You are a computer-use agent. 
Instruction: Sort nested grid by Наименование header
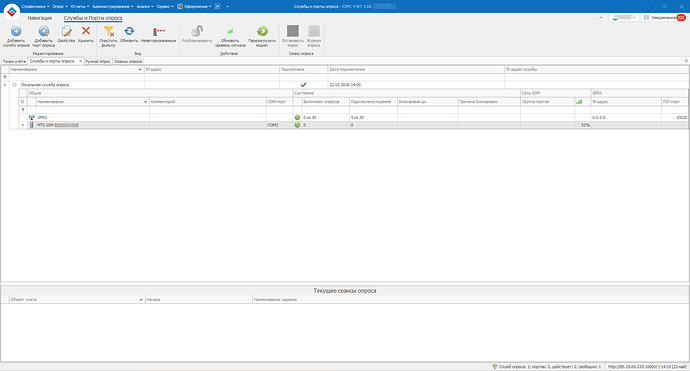pyautogui.click(x=92, y=102)
